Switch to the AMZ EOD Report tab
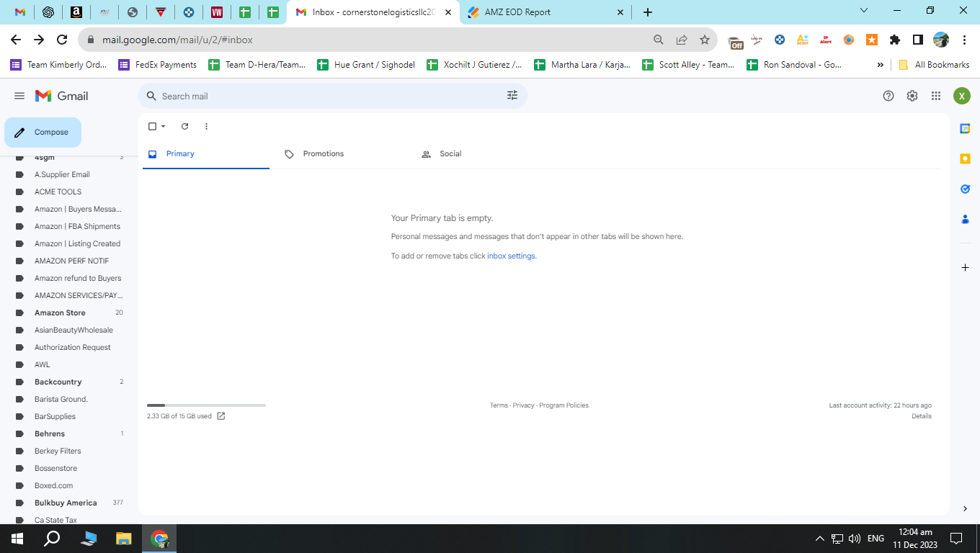The image size is (980, 553). 546,12
